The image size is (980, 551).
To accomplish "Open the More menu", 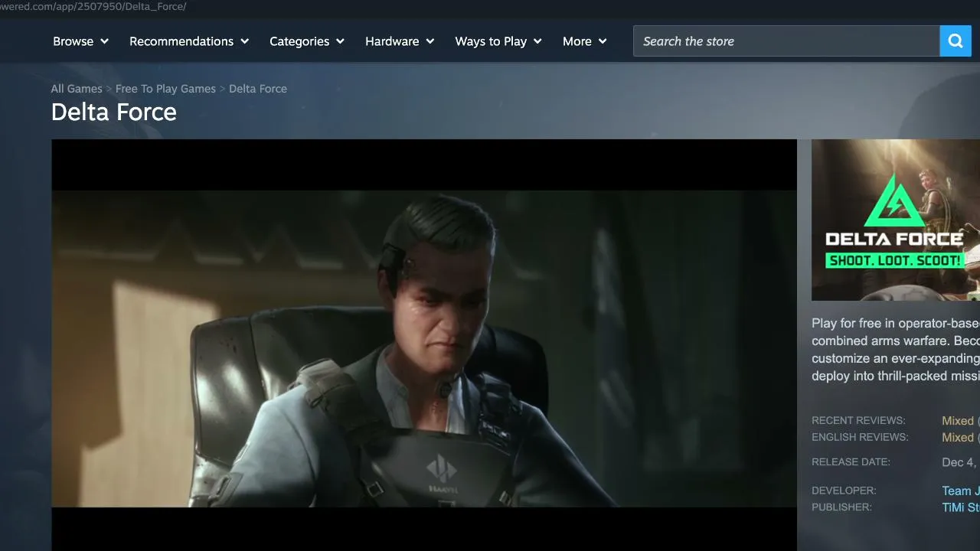I will point(585,41).
